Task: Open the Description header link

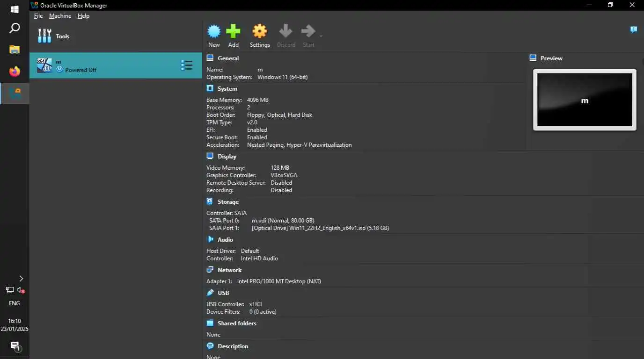Action: (233, 346)
